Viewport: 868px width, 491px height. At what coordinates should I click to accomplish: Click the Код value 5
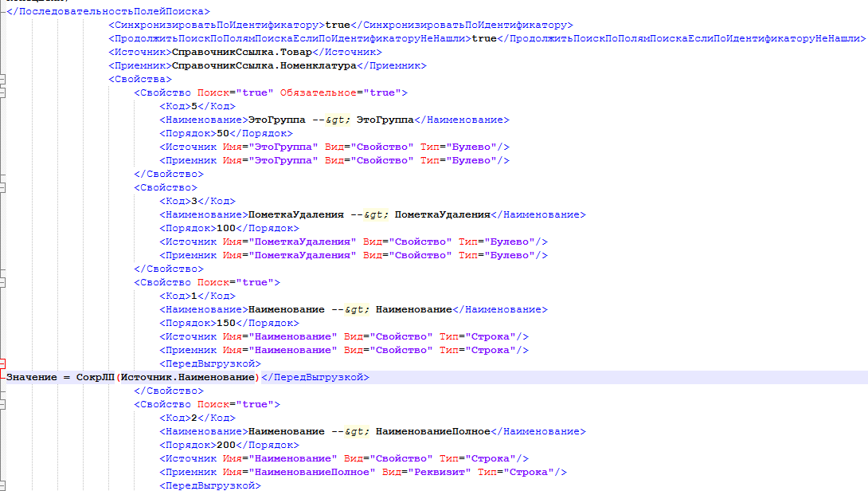pyautogui.click(x=194, y=106)
